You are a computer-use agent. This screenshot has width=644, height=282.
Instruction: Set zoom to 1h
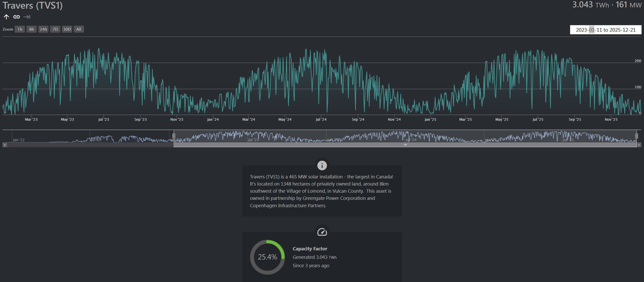pyautogui.click(x=20, y=29)
